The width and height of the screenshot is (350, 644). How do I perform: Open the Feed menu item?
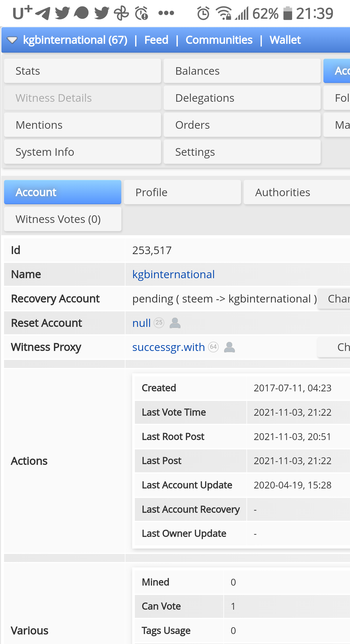(156, 40)
